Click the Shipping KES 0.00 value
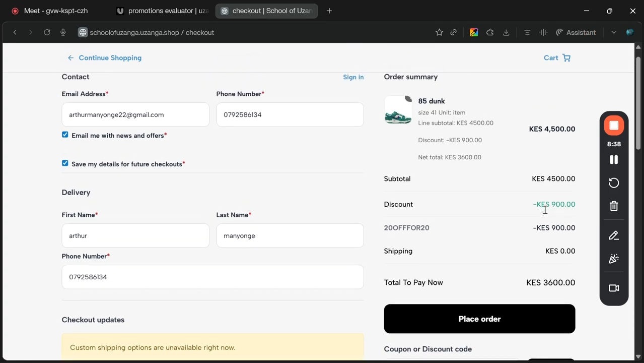Screen dimensions: 644x363 coord(560,251)
